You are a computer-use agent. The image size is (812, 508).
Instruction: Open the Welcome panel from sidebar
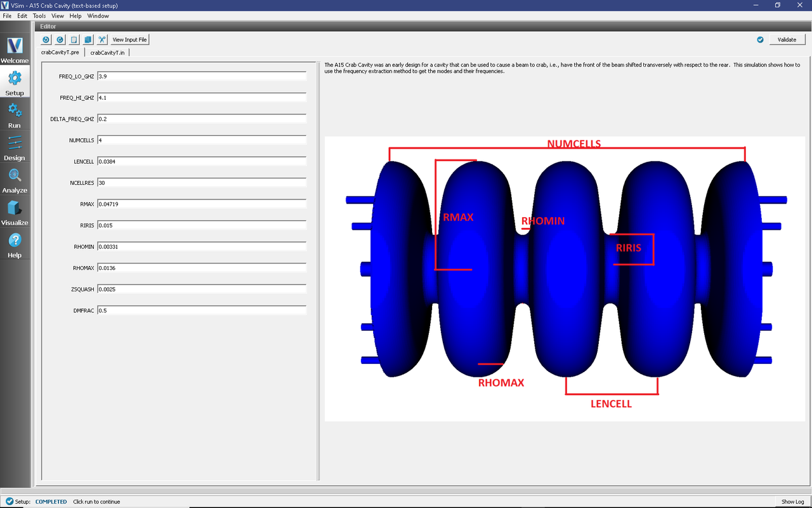(x=15, y=51)
